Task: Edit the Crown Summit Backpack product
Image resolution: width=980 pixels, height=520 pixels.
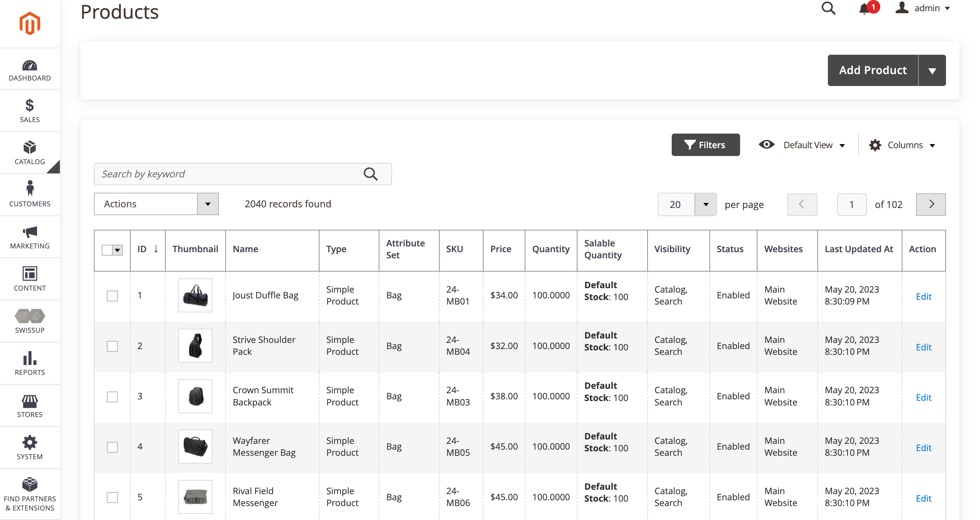Action: click(924, 396)
